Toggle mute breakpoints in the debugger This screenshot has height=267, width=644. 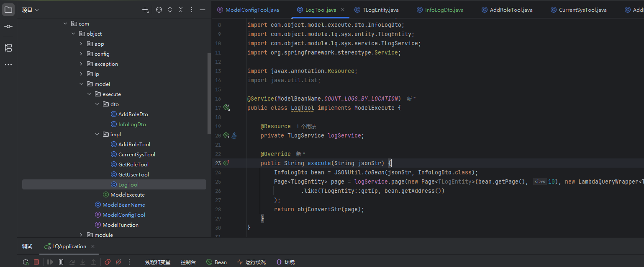(x=118, y=262)
